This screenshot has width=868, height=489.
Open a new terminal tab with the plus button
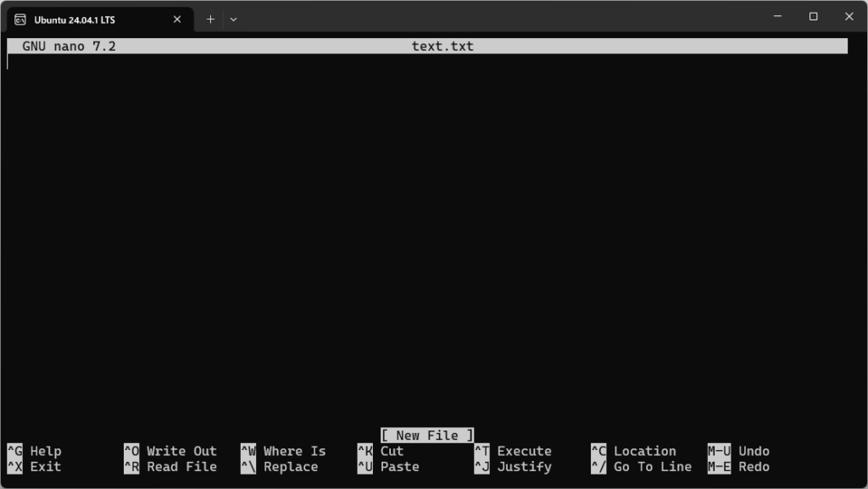click(210, 18)
